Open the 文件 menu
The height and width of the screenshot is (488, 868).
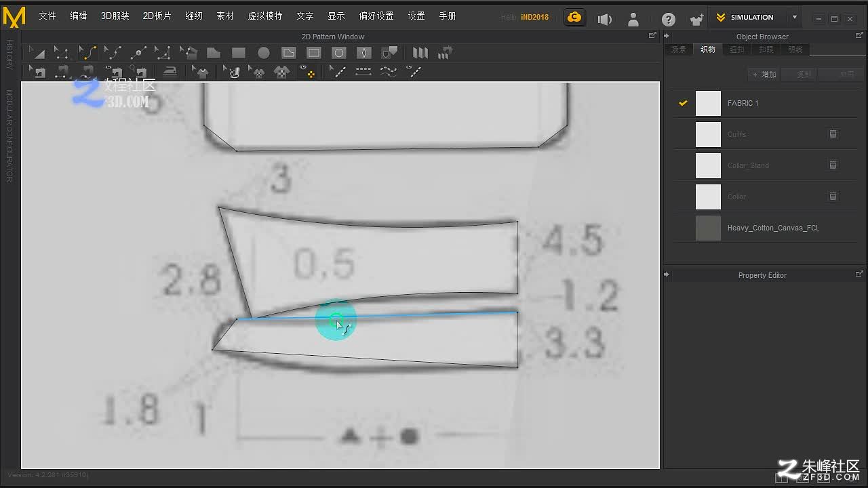47,16
